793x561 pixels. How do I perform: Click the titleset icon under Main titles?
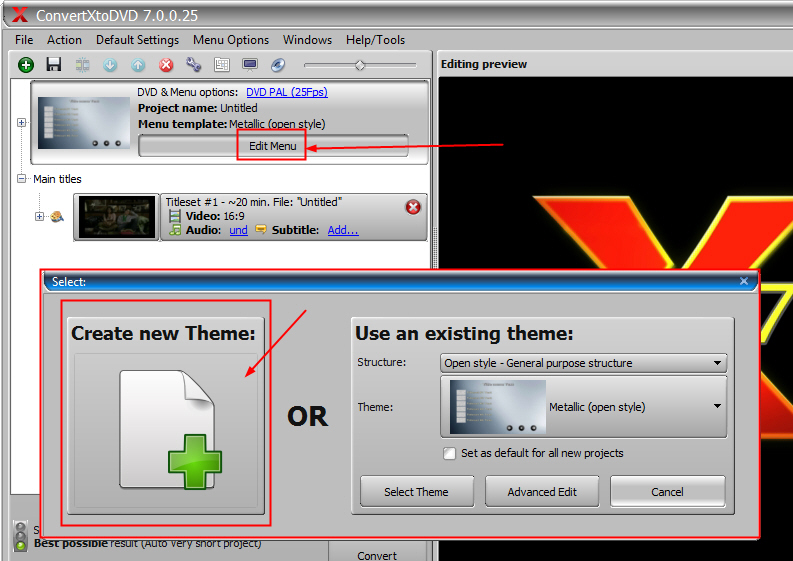point(57,217)
